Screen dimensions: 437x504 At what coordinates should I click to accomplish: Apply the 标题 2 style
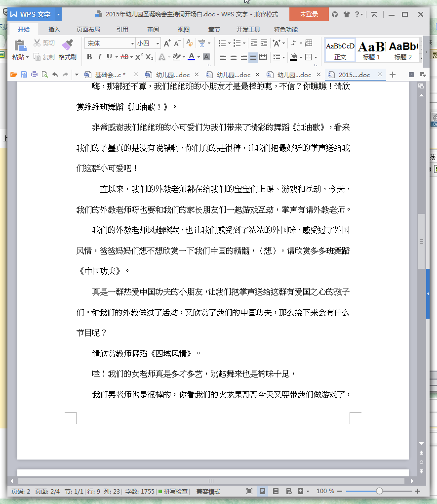pos(403,50)
